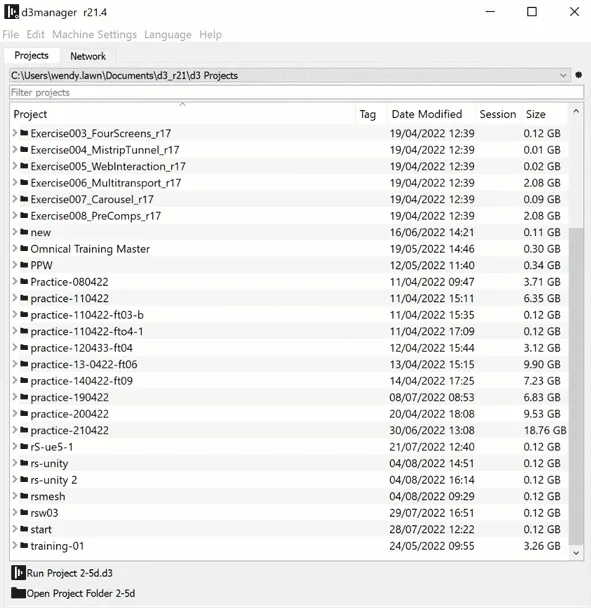Click the settings gear beside the project path
Image resolution: width=591 pixels, height=608 pixels.
tap(578, 75)
